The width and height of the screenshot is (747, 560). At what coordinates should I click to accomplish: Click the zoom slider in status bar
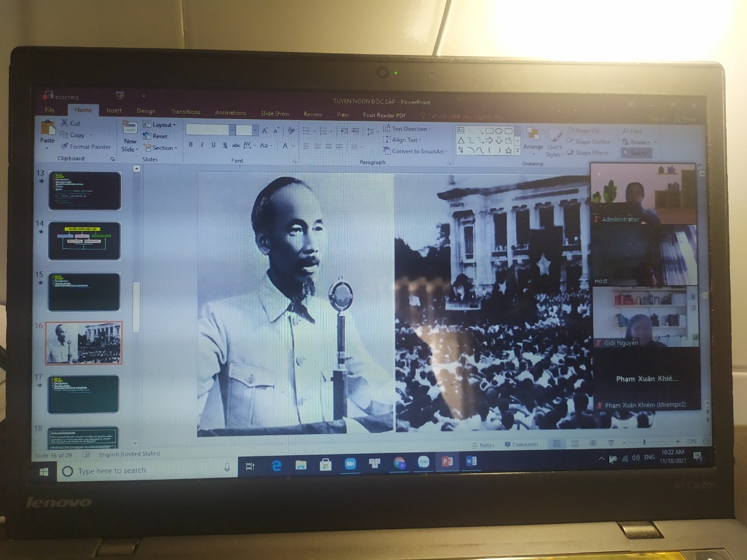(x=644, y=442)
